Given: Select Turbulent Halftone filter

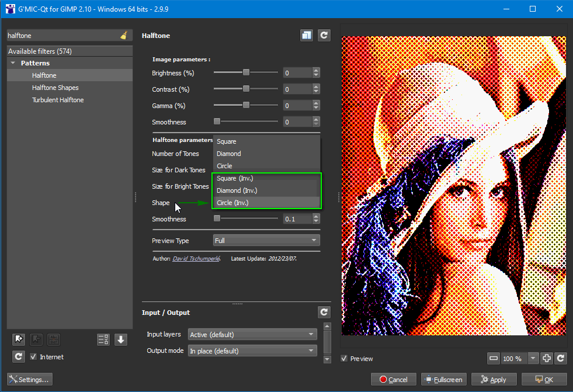Looking at the screenshot, I should click(x=70, y=100).
